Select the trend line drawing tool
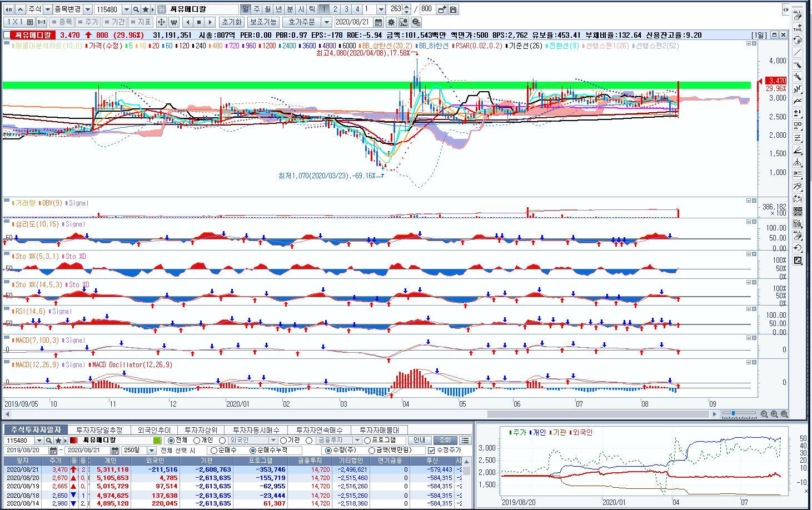 point(798,52)
